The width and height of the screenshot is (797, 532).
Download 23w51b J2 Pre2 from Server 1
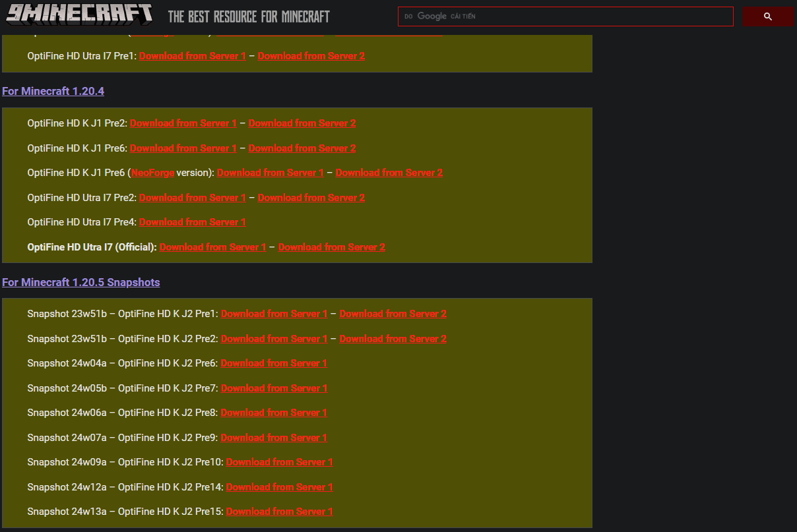coord(274,339)
